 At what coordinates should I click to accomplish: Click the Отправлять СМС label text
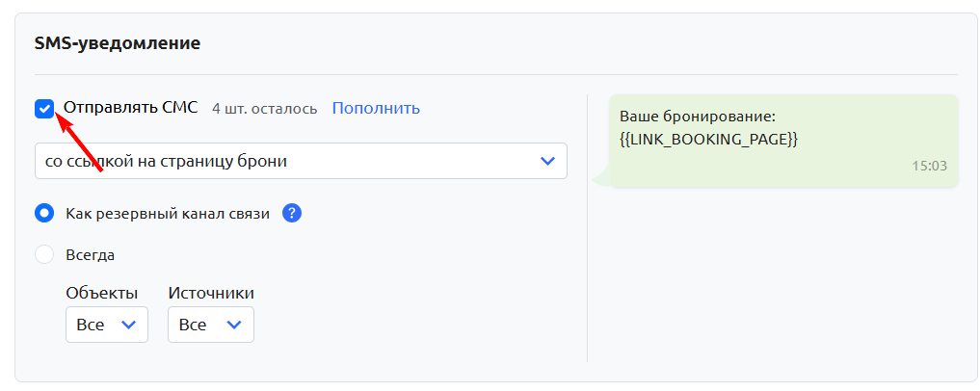point(131,108)
